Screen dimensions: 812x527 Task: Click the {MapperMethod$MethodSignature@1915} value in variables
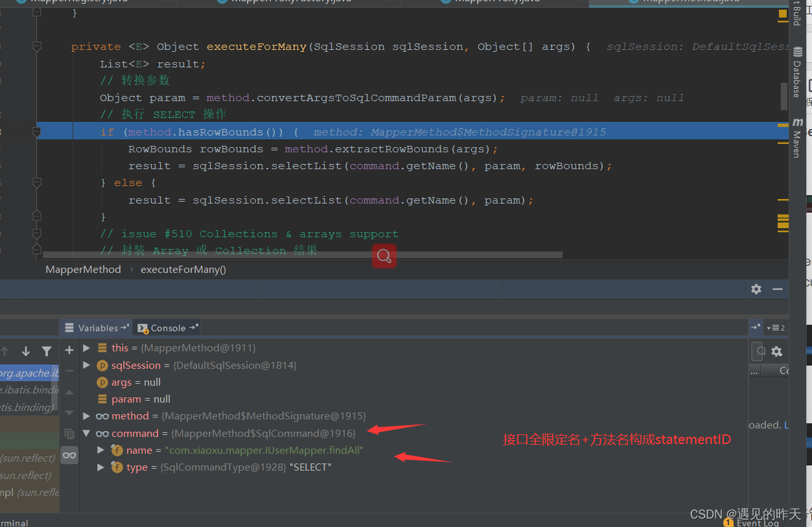pyautogui.click(x=264, y=416)
